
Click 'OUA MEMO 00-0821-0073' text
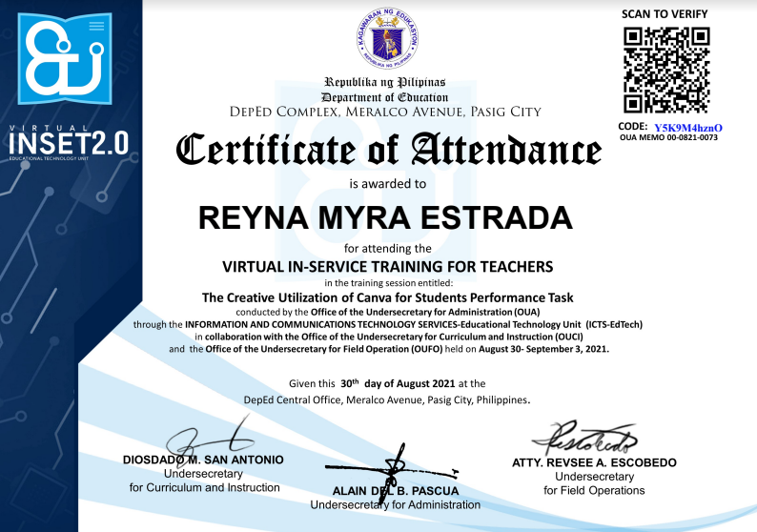668,137
